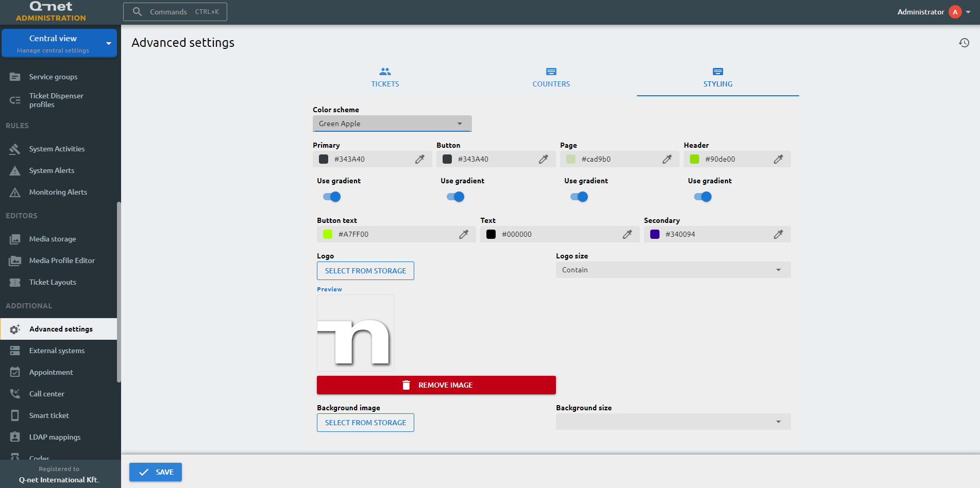Click the Ticket Dispenser profiles icon
Screen dimensions: 980x488
(15, 100)
